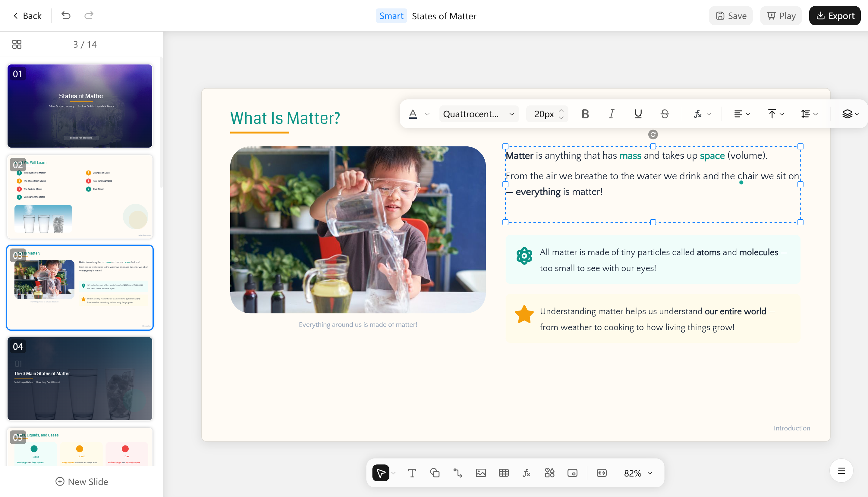Screen dimensions: 868x497
Task: Open the layer order dropdown
Action: (x=851, y=114)
